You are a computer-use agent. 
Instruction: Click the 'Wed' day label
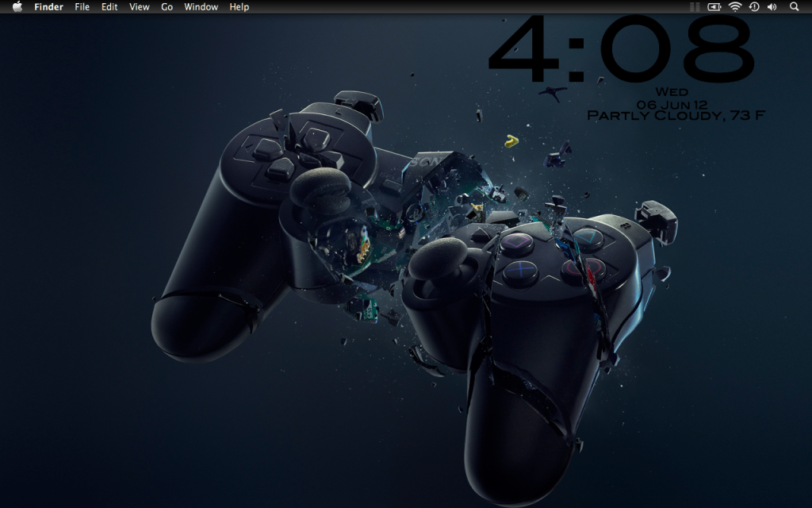coord(672,92)
